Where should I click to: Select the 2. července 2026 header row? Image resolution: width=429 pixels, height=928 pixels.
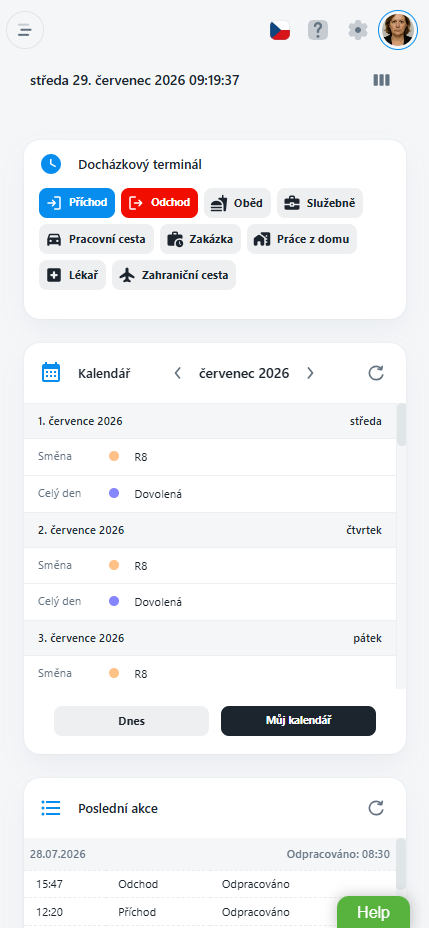coord(210,530)
